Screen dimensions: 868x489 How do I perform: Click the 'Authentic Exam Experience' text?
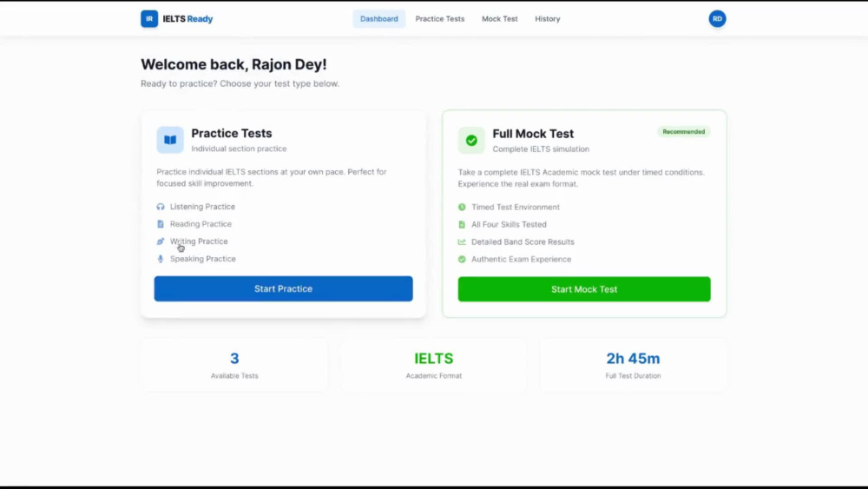click(521, 259)
